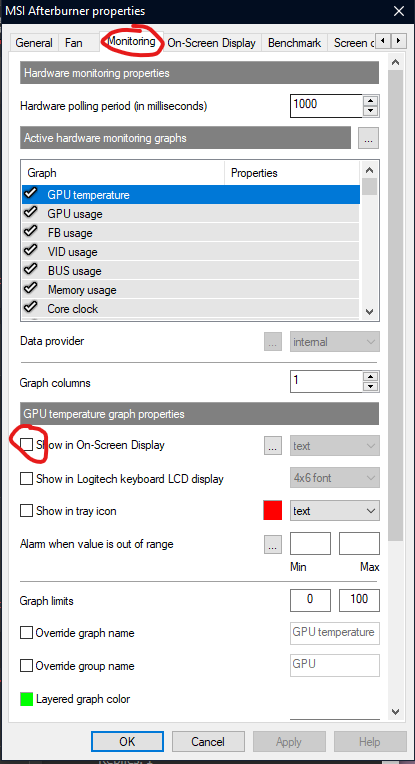The width and height of the screenshot is (415, 764).
Task: Open the tray icon text dropdown
Action: 335,511
